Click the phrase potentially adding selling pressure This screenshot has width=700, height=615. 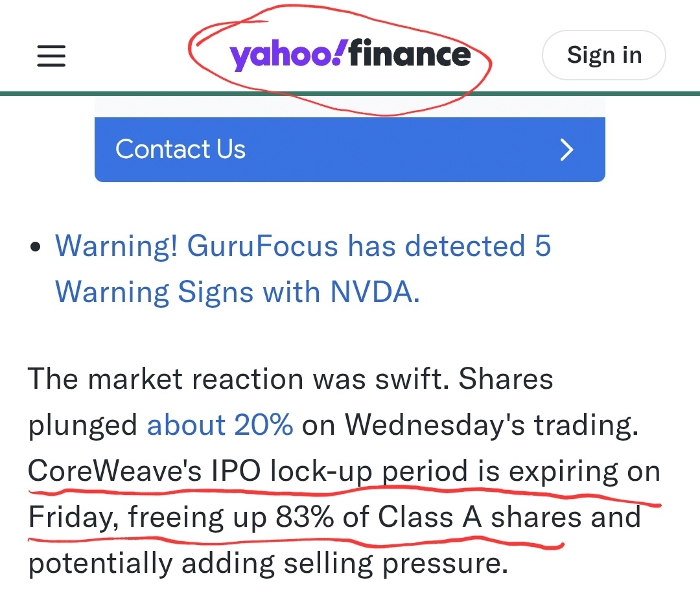268,564
